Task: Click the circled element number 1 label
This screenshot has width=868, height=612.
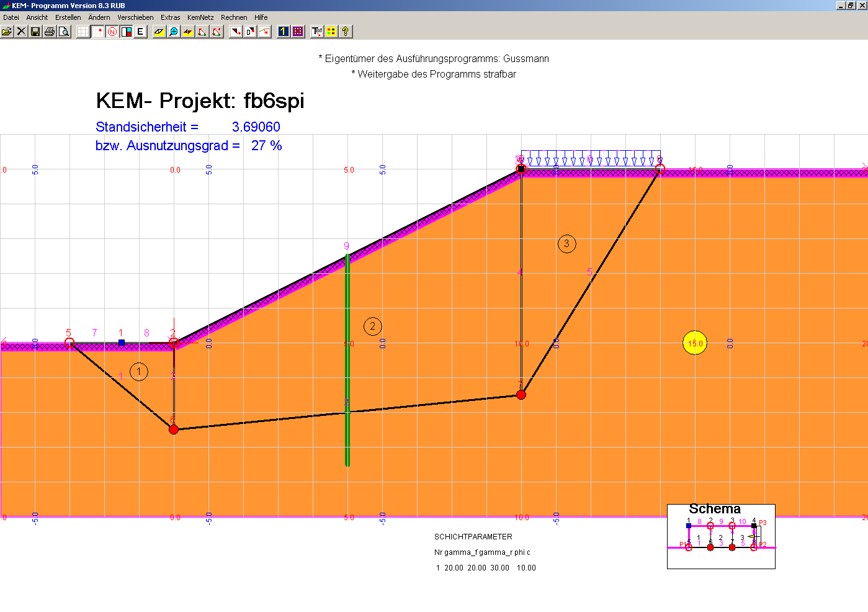Action: 139,372
